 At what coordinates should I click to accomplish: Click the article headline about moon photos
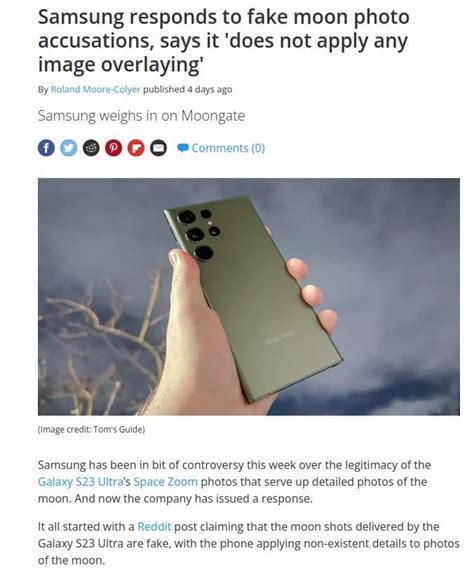224,41
